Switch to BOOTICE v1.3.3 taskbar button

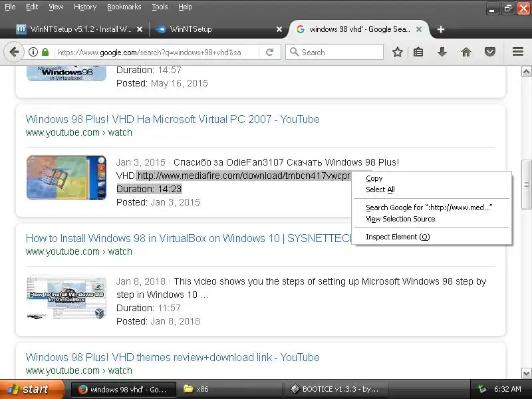point(336,390)
